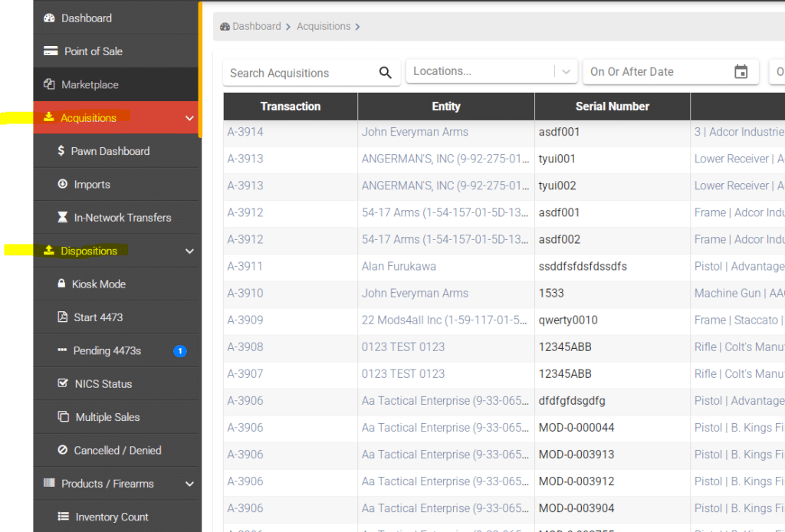Click the blue Pending 4473s count badge
785x532 pixels.
[x=180, y=351]
